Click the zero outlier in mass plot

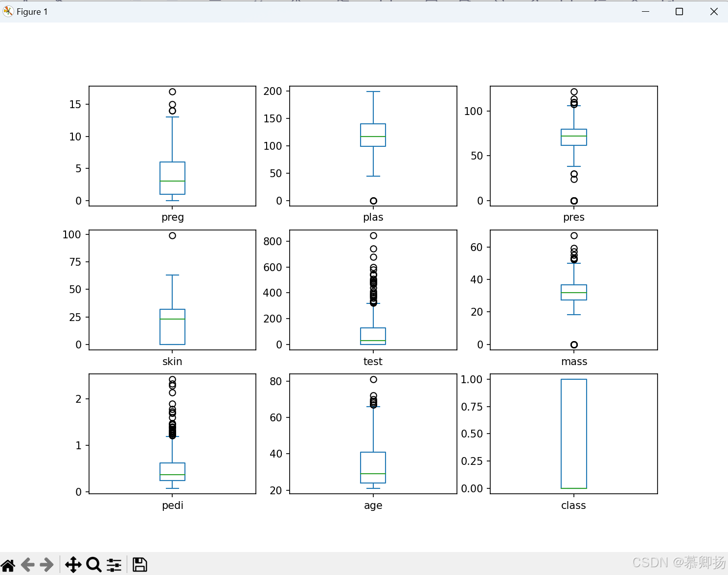click(574, 345)
